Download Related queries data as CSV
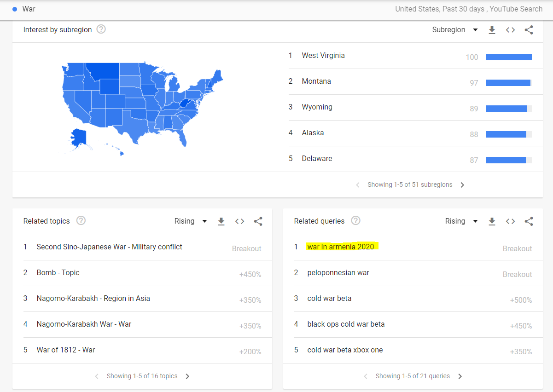Image resolution: width=553 pixels, height=392 pixels. 492,221
